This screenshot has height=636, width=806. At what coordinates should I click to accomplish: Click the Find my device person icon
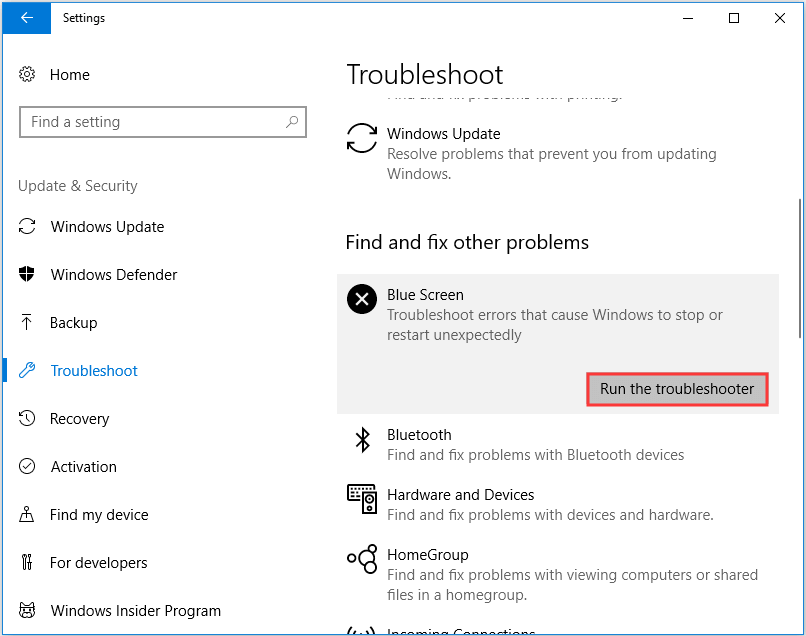pos(27,515)
